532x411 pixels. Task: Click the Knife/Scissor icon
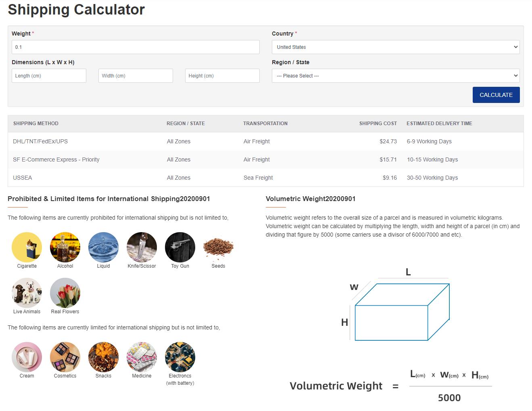point(142,247)
